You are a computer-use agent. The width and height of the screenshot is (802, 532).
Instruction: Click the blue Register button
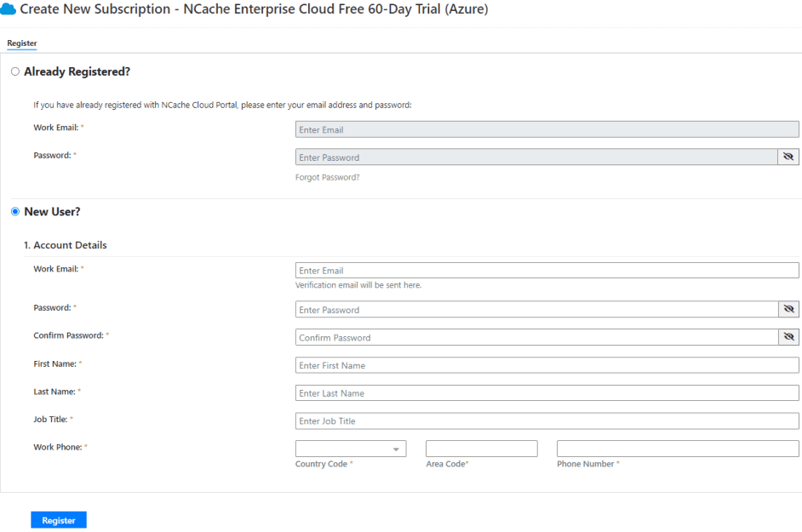59,520
